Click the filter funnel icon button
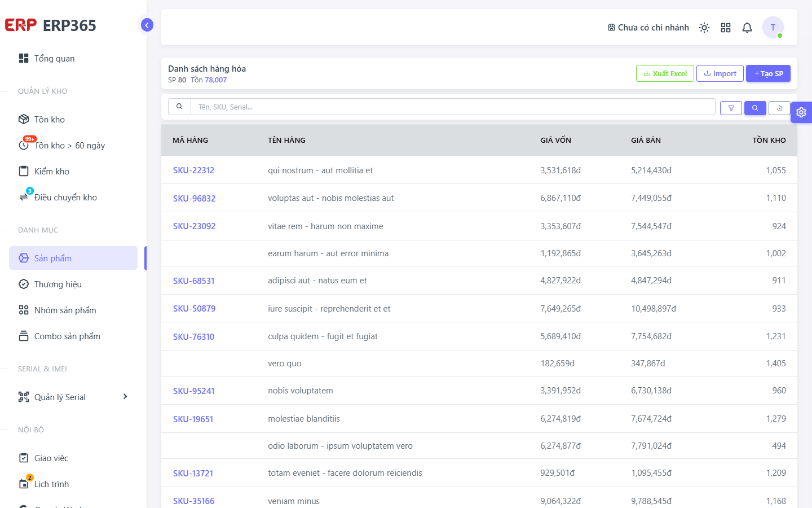 point(731,108)
